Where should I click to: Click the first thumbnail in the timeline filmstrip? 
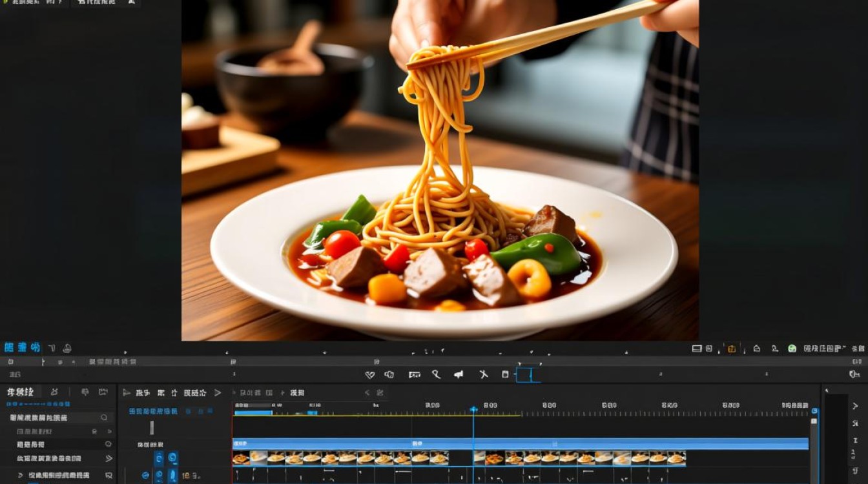(241, 458)
